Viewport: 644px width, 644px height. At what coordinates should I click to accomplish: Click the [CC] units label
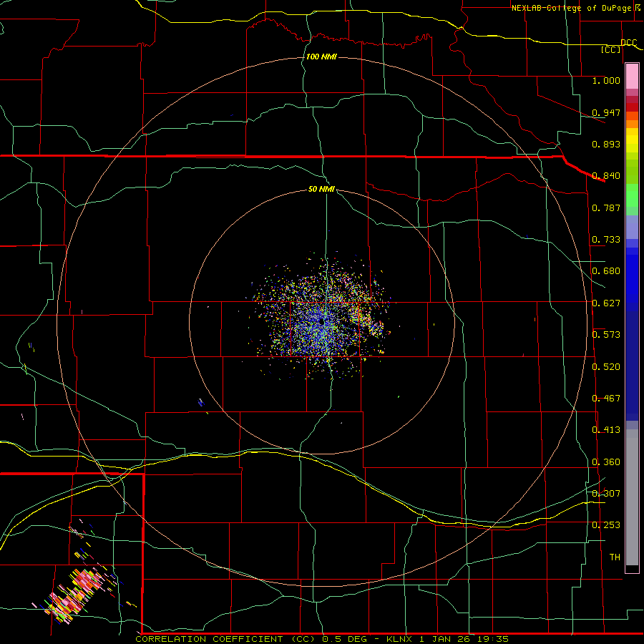[x=611, y=49]
